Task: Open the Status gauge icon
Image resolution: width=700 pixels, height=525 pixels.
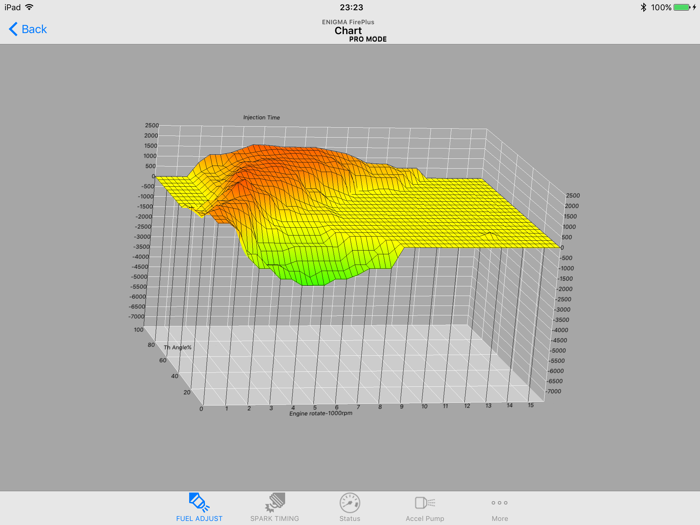Action: coord(349,502)
